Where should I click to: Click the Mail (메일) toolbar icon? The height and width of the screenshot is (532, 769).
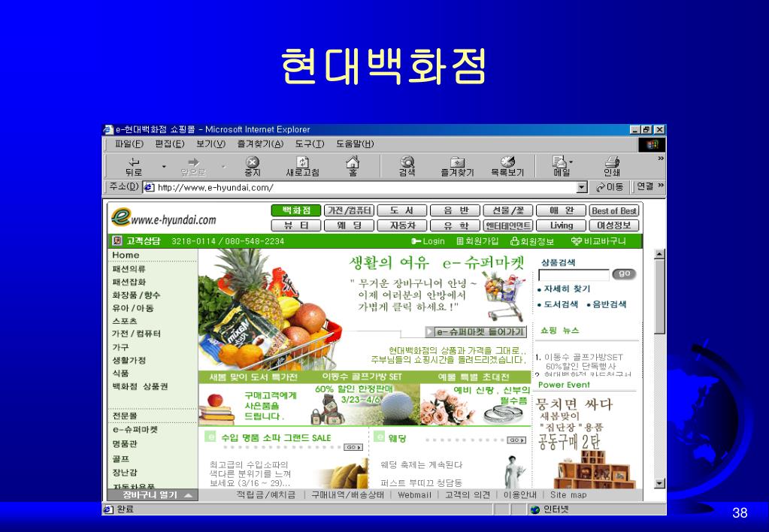(x=561, y=167)
